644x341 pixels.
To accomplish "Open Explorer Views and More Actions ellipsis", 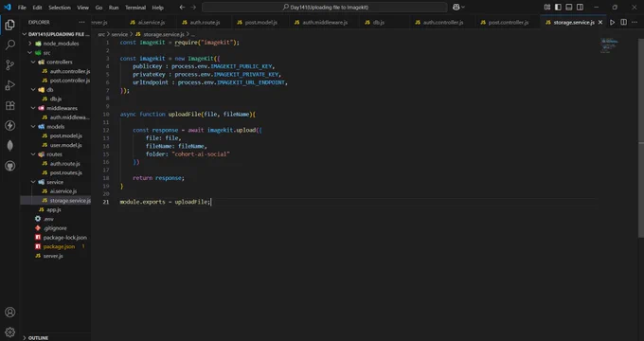I will click(x=81, y=22).
